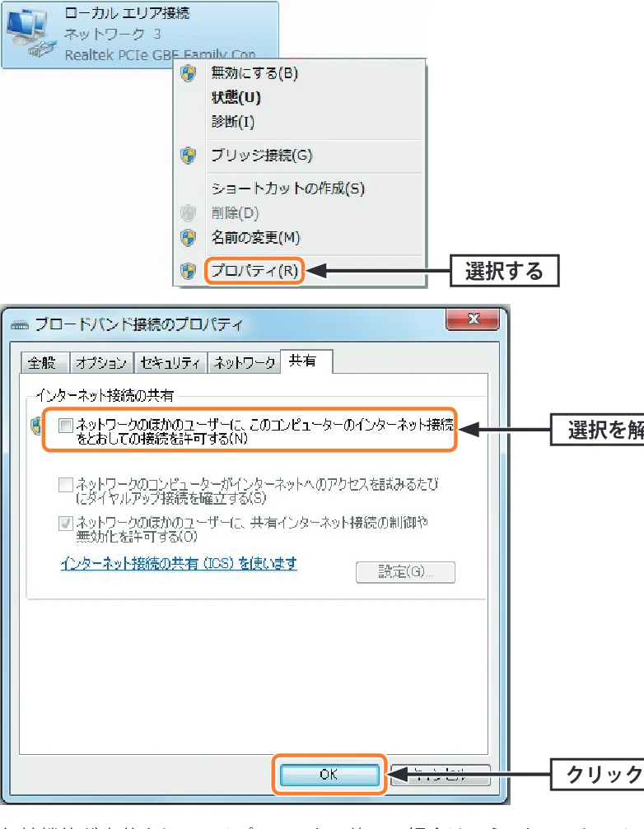Image resolution: width=644 pixels, height=829 pixels.
Task: Choose ショートカットの作成(S) menu entry
Action: (x=287, y=189)
